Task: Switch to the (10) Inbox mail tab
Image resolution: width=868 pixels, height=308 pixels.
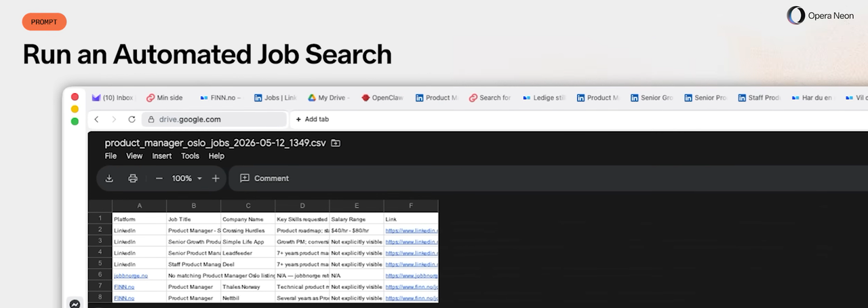Action: [113, 98]
